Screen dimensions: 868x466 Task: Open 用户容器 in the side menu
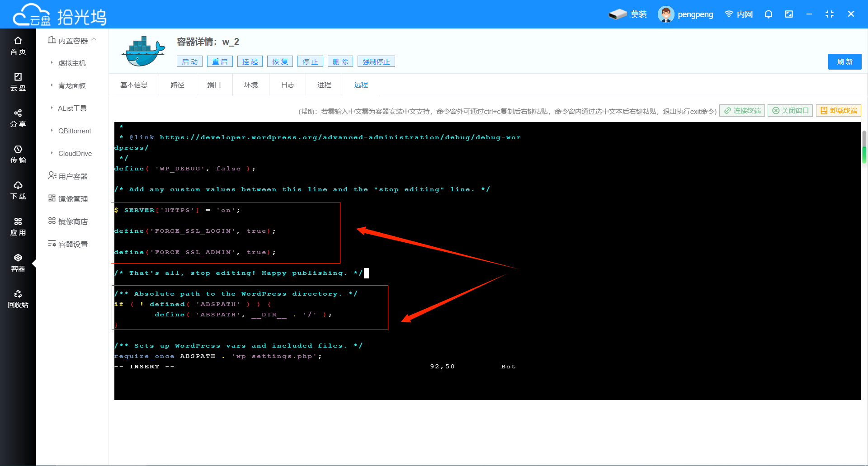(68, 176)
